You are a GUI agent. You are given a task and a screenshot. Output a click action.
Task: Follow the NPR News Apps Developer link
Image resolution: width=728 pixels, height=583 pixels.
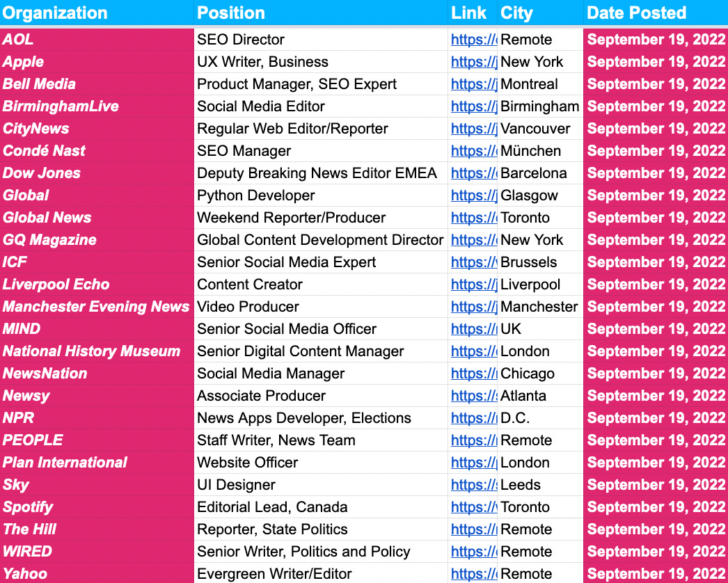473,418
